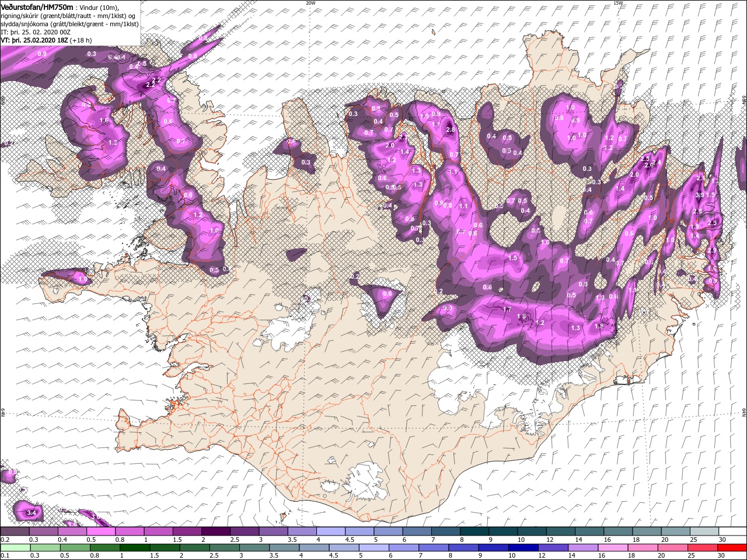Click the 'IT: þri. 25. 02. 2020 00Z' line
The height and width of the screenshot is (560, 747).
35,32
